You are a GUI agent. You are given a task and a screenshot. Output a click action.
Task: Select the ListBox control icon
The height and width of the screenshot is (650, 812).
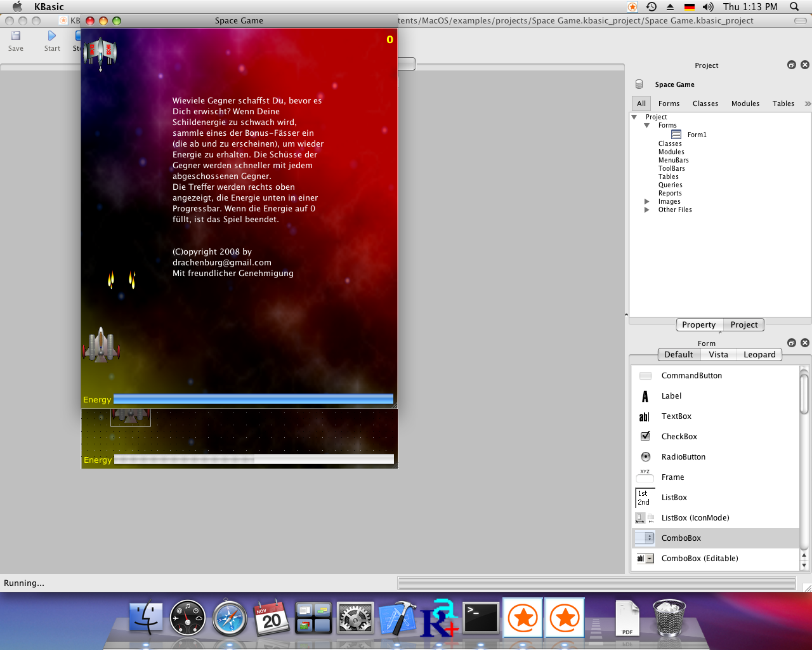[x=645, y=498]
